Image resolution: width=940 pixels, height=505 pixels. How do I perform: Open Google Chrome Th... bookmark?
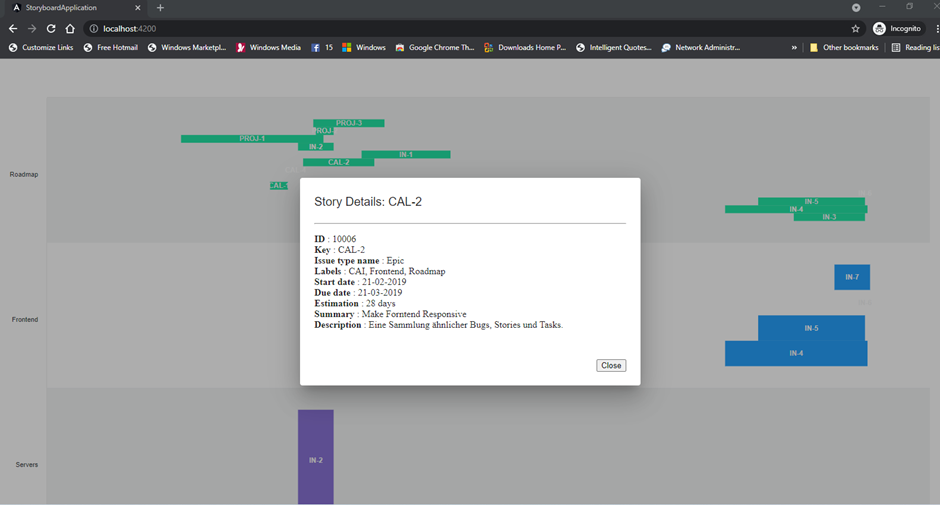point(435,47)
